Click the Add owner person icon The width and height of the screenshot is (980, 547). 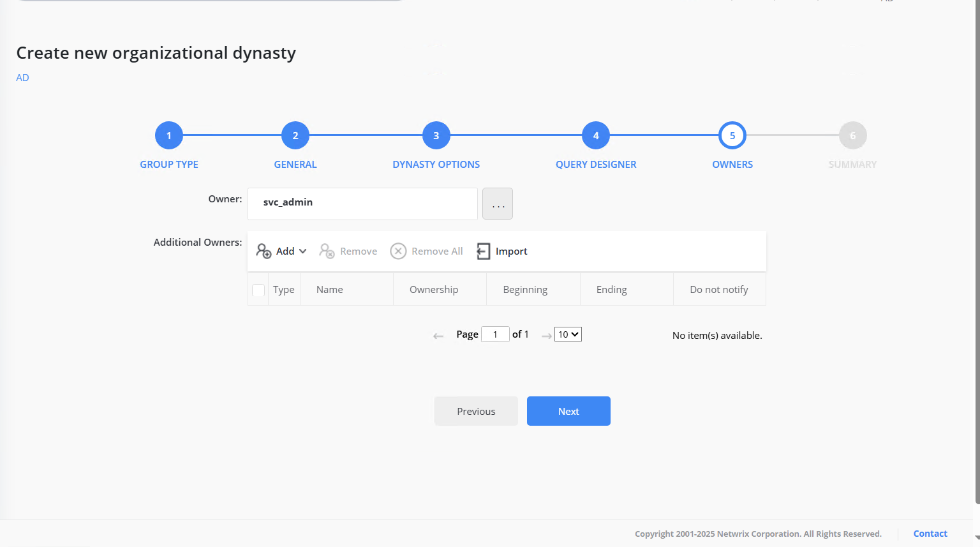point(264,251)
